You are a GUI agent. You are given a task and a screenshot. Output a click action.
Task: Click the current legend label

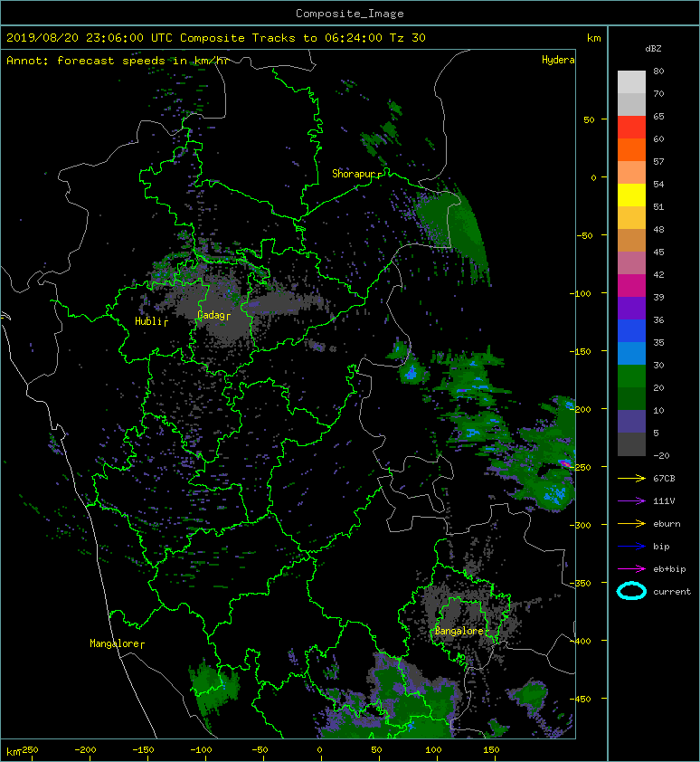pyautogui.click(x=672, y=592)
